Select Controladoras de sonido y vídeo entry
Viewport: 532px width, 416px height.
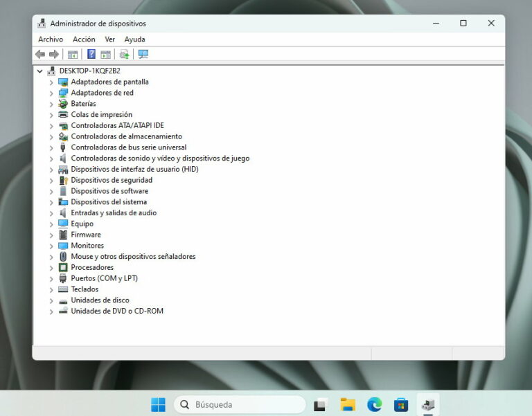[x=160, y=159]
